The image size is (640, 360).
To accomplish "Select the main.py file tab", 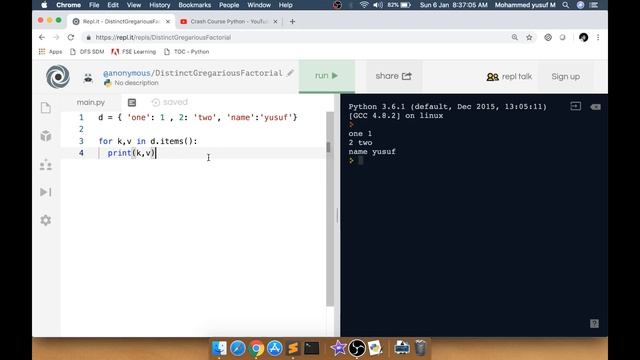I will tap(91, 102).
